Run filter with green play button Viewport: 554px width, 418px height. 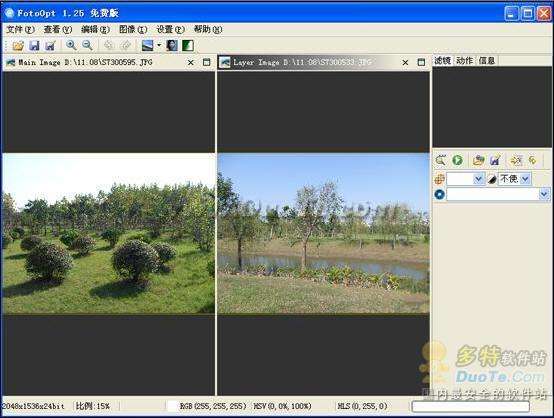click(x=457, y=160)
